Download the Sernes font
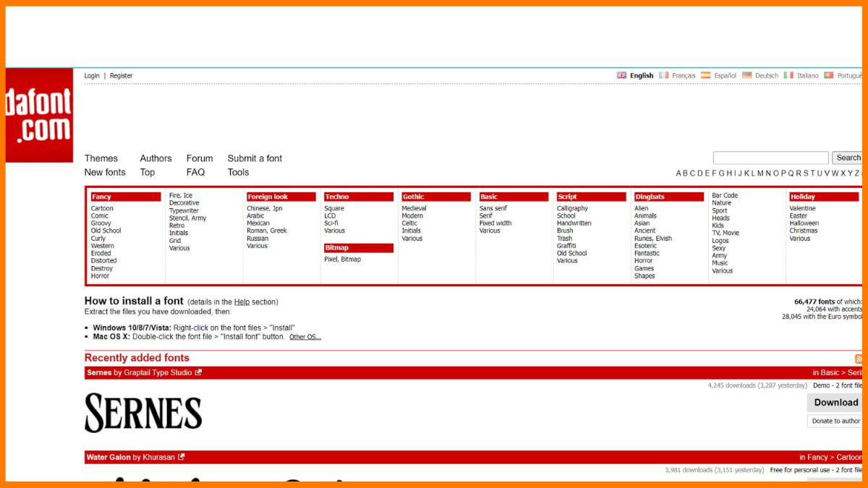The width and height of the screenshot is (868, 488). [835, 403]
